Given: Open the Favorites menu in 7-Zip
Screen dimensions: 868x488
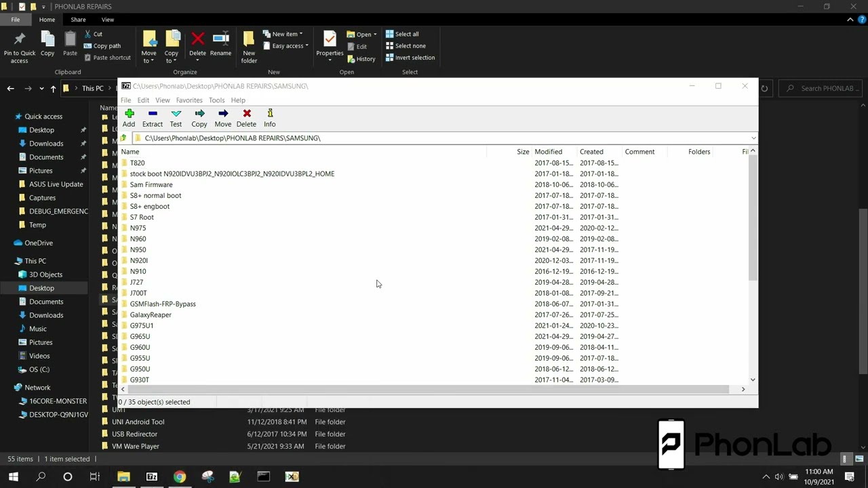Looking at the screenshot, I should click(x=189, y=100).
